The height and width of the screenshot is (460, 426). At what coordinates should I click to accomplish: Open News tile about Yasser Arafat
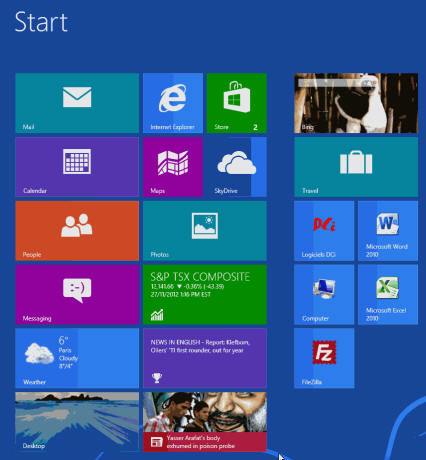(x=205, y=422)
